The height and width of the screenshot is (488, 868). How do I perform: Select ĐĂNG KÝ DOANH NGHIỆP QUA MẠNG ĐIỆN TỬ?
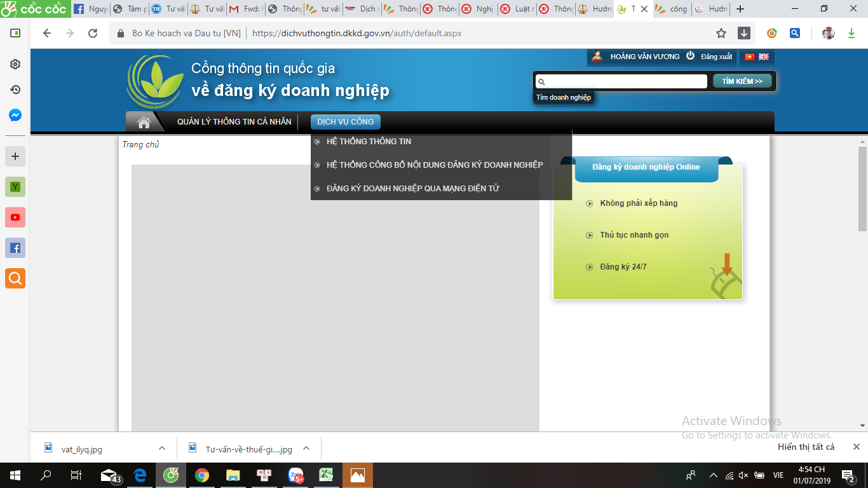click(x=412, y=188)
